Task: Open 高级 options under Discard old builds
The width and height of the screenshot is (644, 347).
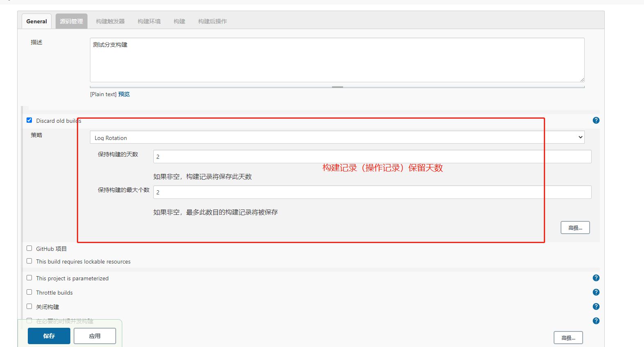Action: [575, 228]
